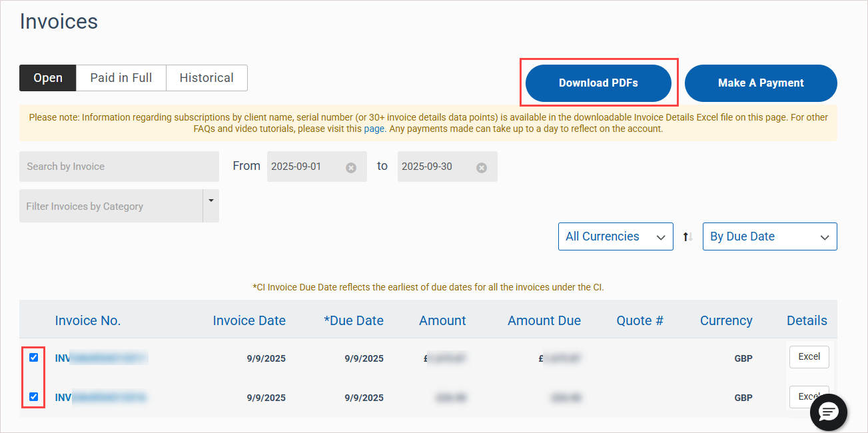The height and width of the screenshot is (433, 868).
Task: Select the Open invoices tab
Action: 48,78
